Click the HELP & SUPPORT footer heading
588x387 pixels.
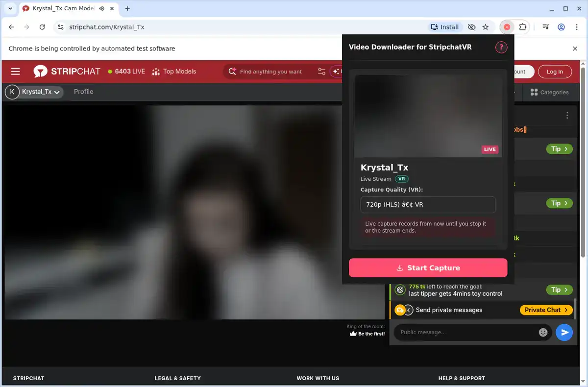[x=462, y=378]
